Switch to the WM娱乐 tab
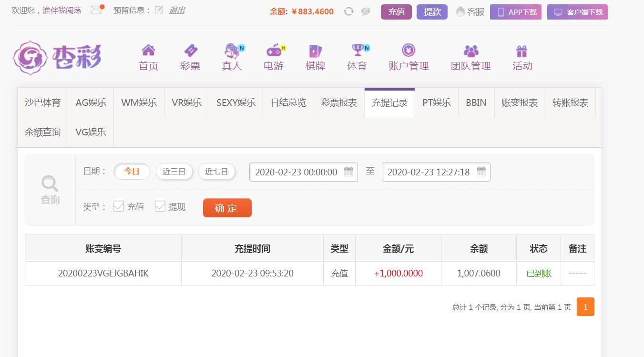 pyautogui.click(x=139, y=102)
